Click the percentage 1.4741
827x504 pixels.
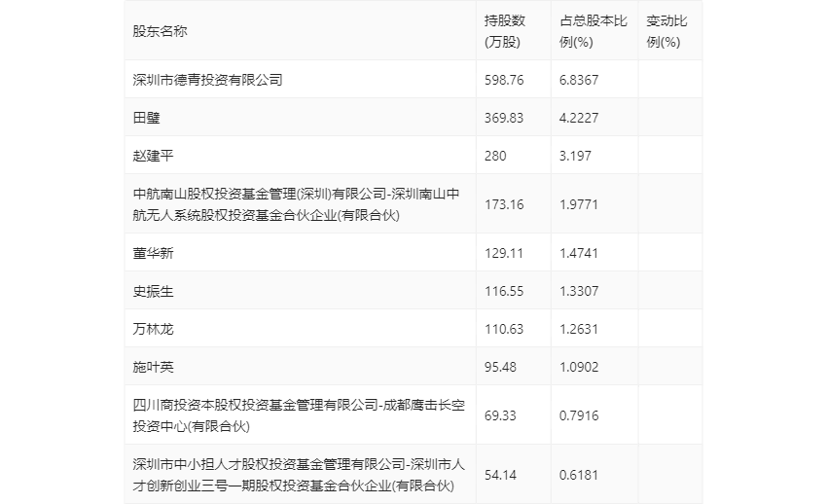[579, 253]
